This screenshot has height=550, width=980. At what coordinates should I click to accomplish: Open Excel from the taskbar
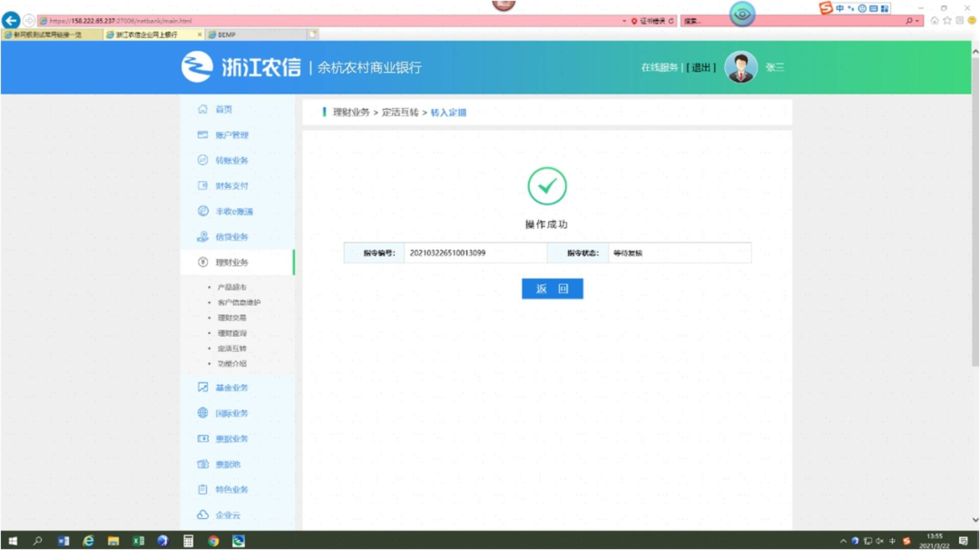click(138, 541)
